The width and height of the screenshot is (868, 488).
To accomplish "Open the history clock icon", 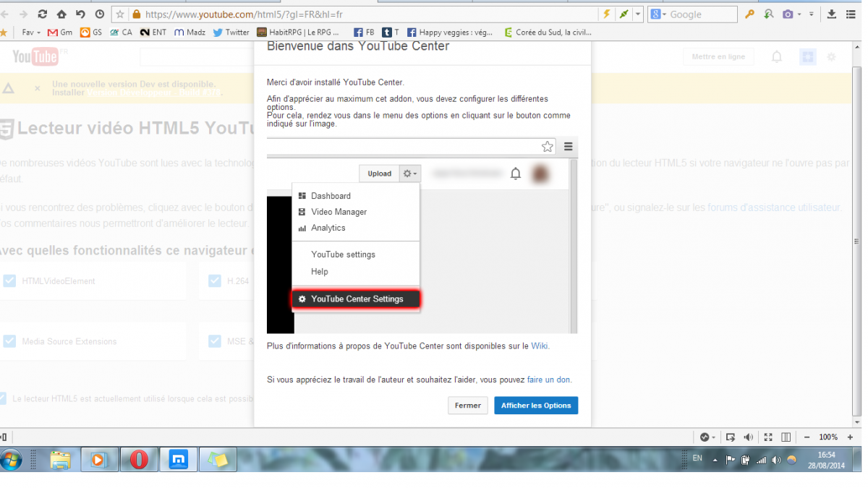I will (x=99, y=14).
